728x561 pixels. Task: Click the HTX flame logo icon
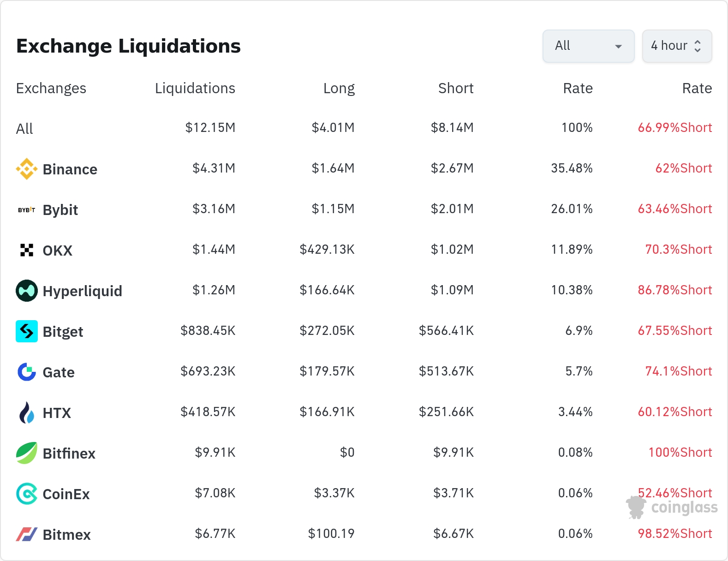(x=27, y=412)
